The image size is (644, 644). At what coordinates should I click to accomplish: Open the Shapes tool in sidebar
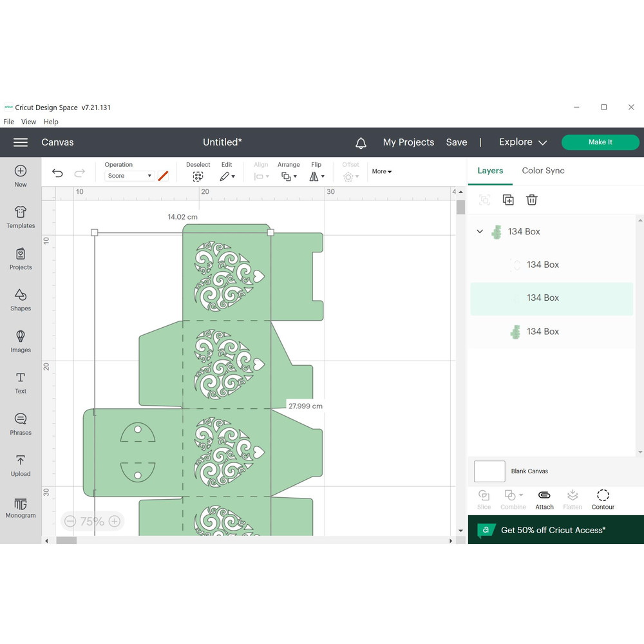(x=21, y=299)
